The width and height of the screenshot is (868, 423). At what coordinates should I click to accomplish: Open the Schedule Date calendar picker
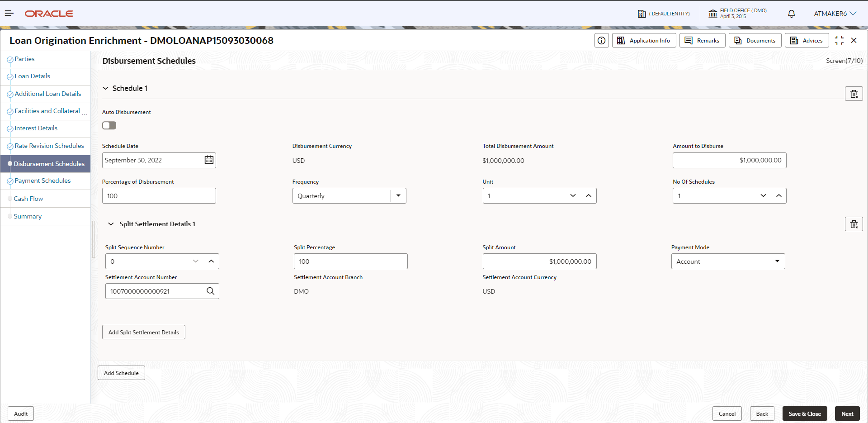[209, 160]
